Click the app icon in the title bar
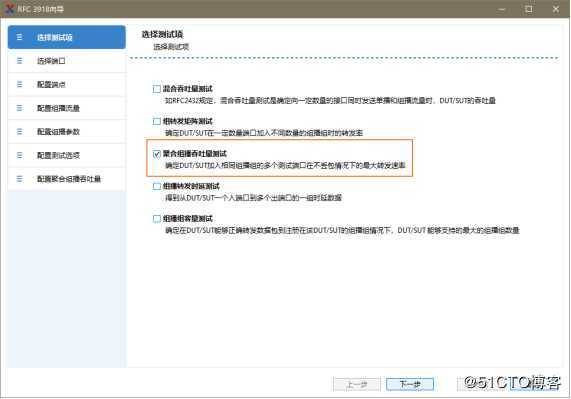 click(x=9, y=8)
